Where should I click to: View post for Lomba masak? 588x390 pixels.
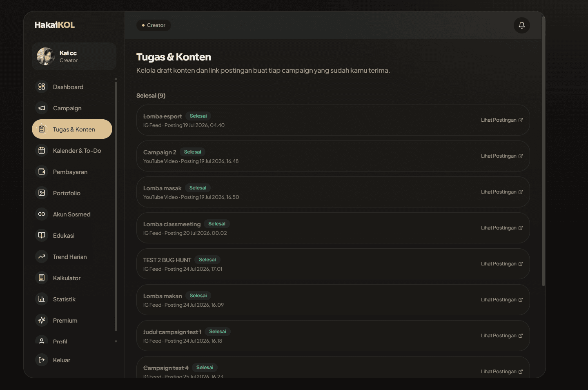(x=502, y=192)
